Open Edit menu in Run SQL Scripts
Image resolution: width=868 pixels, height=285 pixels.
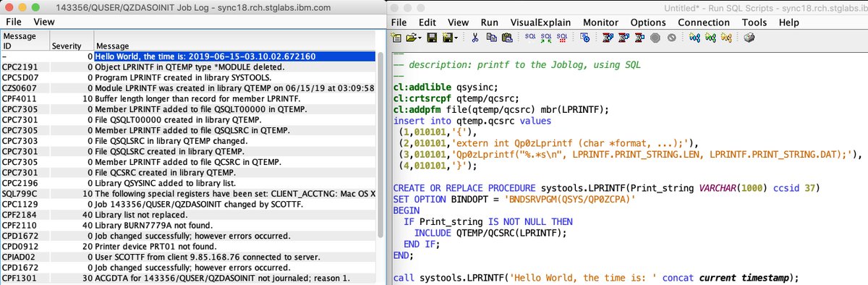point(427,22)
